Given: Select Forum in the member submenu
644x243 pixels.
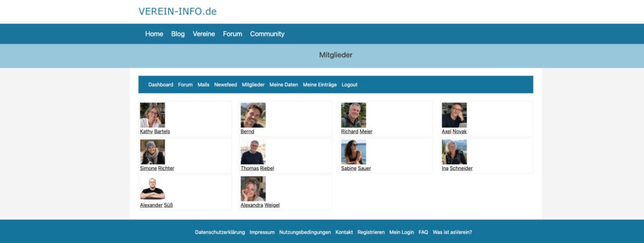Looking at the screenshot, I should pos(186,85).
